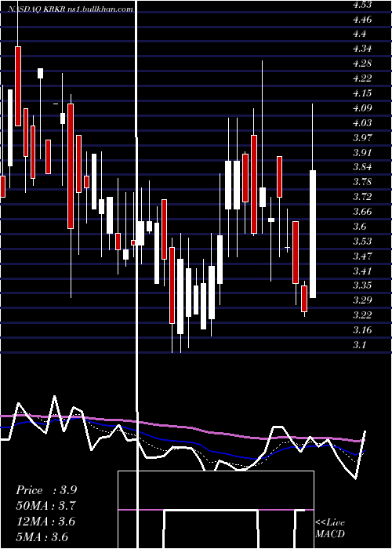
Task: Select the 3.78 price axis label
Action: 362,182
